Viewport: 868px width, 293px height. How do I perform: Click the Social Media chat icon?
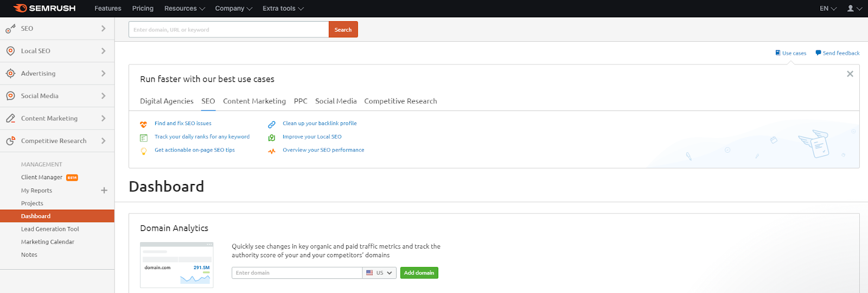coord(10,96)
